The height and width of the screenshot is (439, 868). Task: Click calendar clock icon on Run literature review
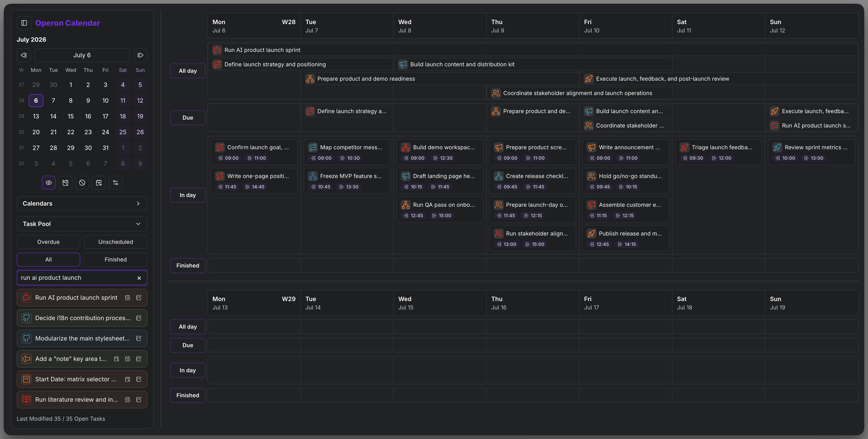128,400
